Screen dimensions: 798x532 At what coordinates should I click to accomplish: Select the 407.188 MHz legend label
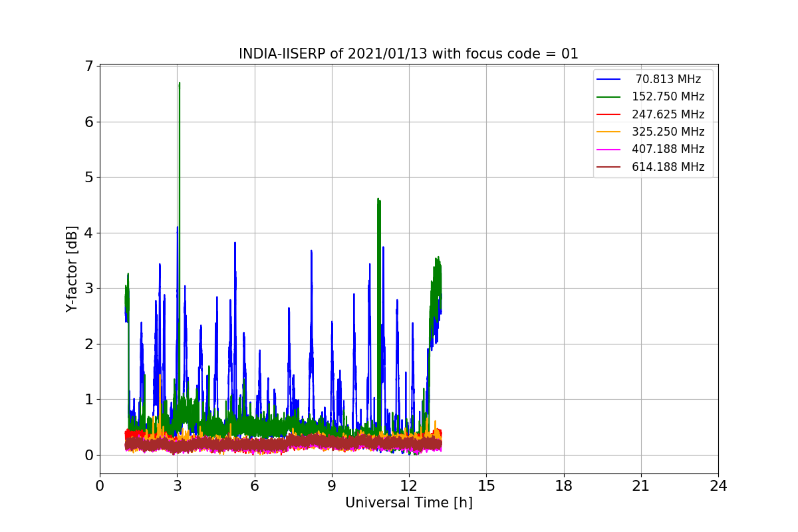(x=668, y=149)
